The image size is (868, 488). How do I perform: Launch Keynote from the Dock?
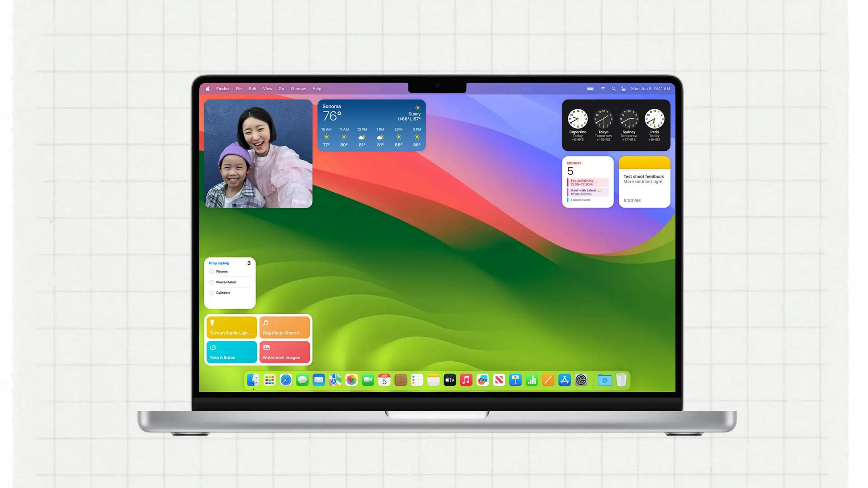coord(515,380)
